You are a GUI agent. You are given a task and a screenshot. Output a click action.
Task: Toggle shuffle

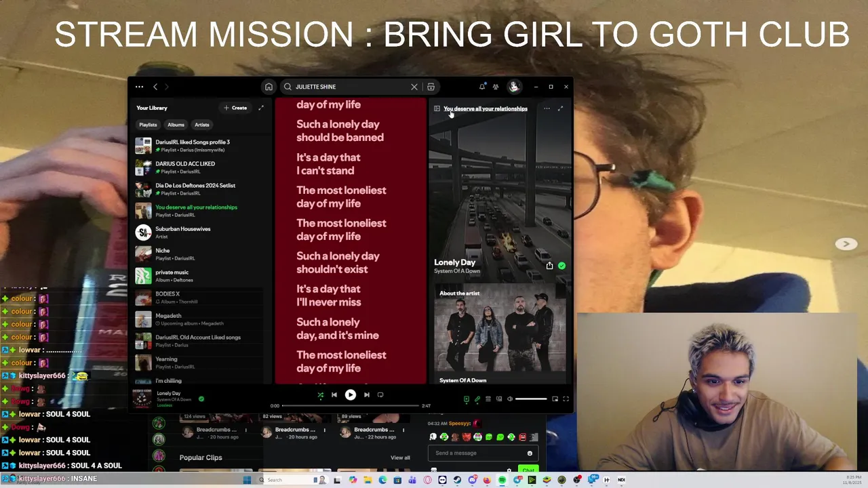(x=320, y=394)
